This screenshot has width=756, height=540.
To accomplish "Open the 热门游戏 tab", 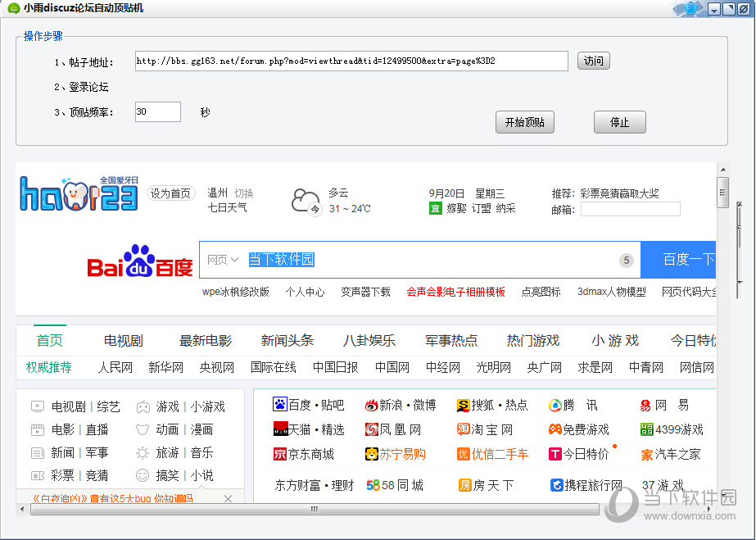I will coord(533,341).
